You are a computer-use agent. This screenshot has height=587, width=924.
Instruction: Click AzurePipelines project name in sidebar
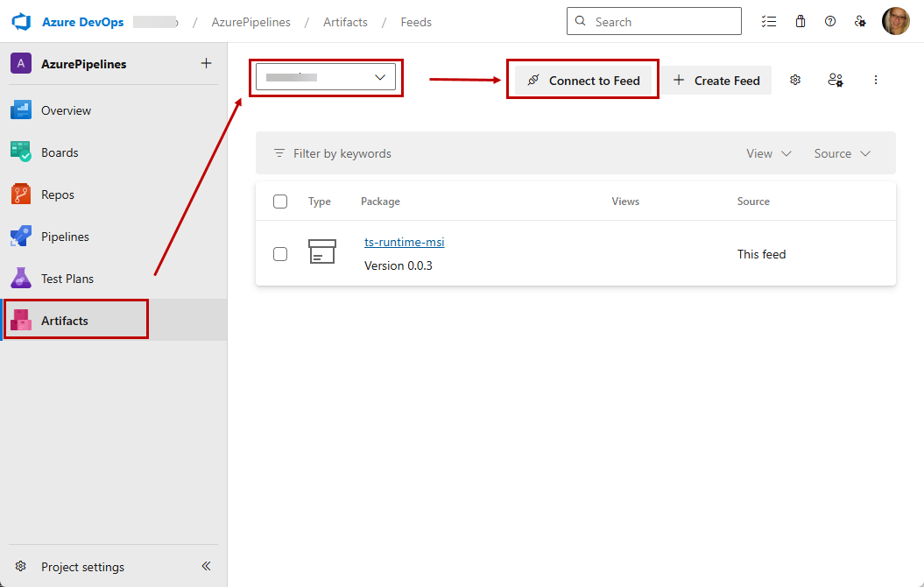tap(84, 64)
